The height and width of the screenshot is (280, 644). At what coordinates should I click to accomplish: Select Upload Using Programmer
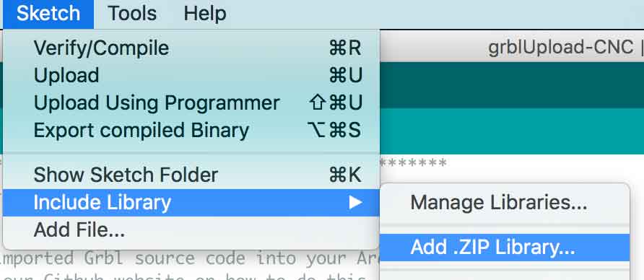(x=191, y=102)
